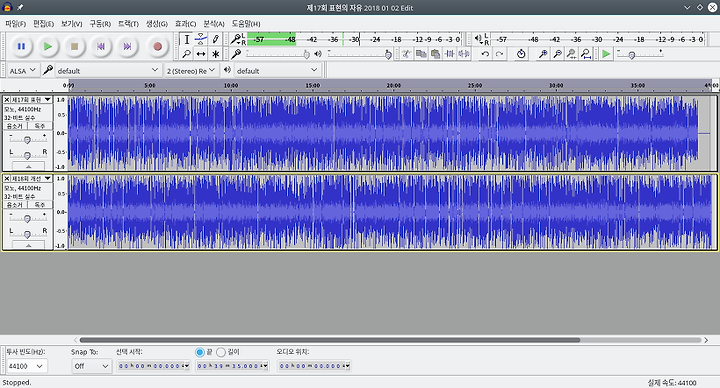Select the Multi-tool asterisk mode

pos(215,54)
